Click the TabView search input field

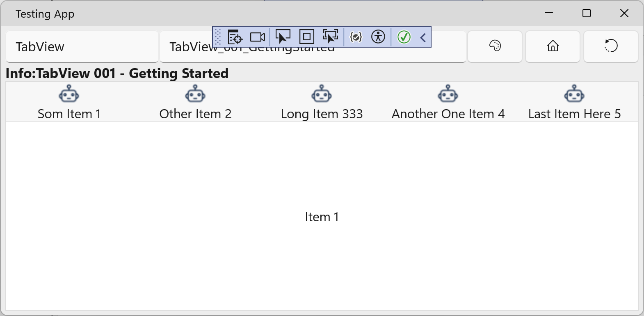coord(82,46)
